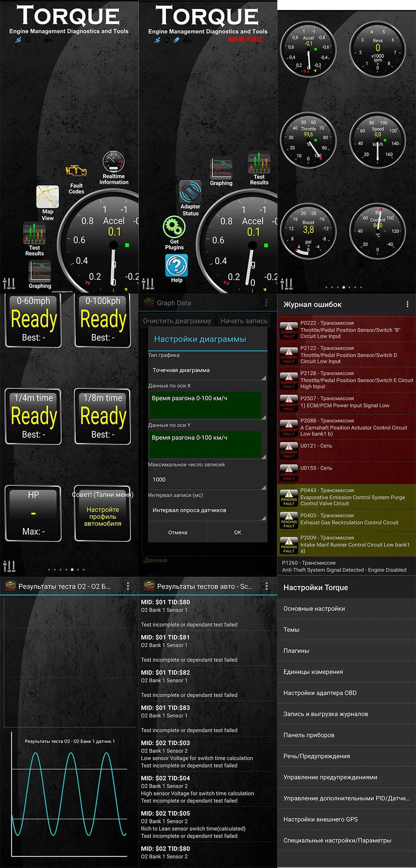The image size is (416, 868).
Task: Tap the Boost psi gauge
Action: tap(308, 231)
